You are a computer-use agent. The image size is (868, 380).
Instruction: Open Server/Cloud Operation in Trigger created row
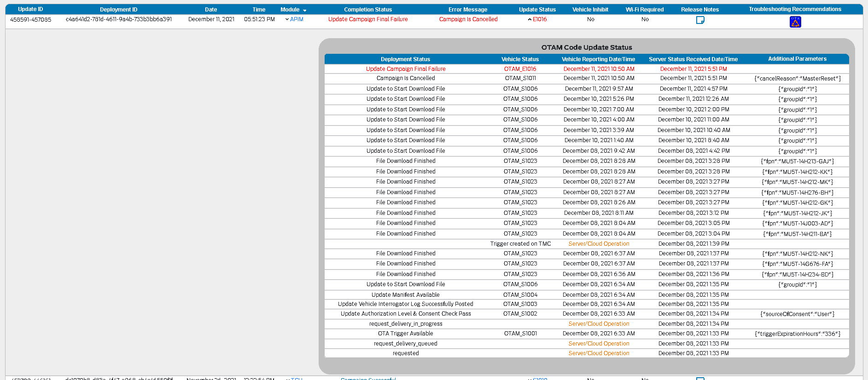click(599, 244)
